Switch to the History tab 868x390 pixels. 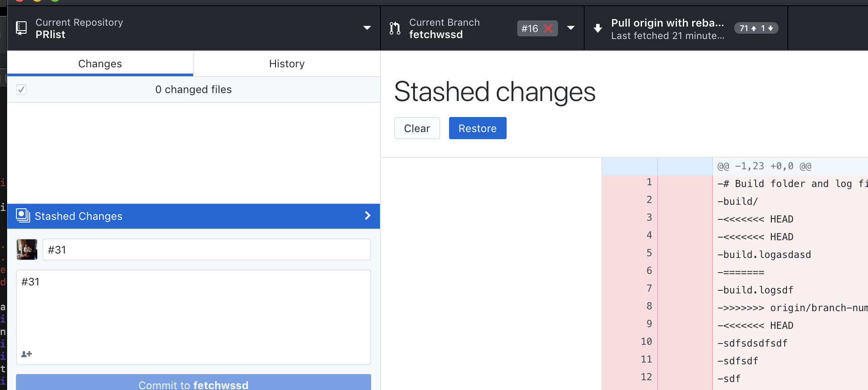(x=287, y=63)
